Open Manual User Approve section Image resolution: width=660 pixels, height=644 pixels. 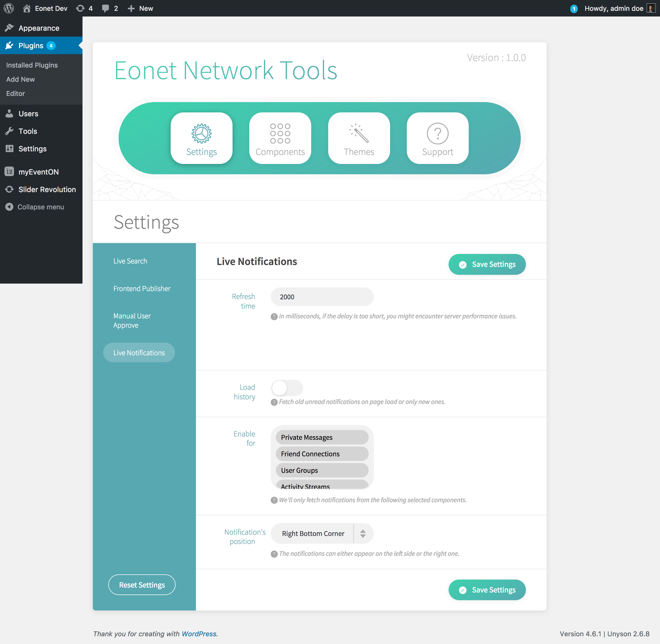[132, 321]
